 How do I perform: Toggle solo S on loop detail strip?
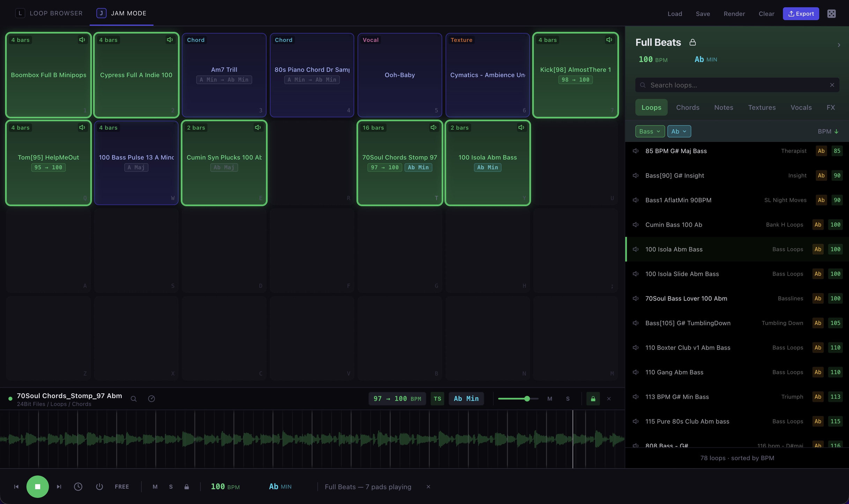pos(568,399)
